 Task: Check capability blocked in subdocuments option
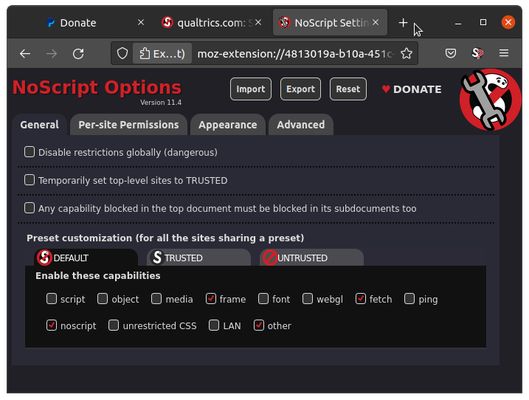29,208
